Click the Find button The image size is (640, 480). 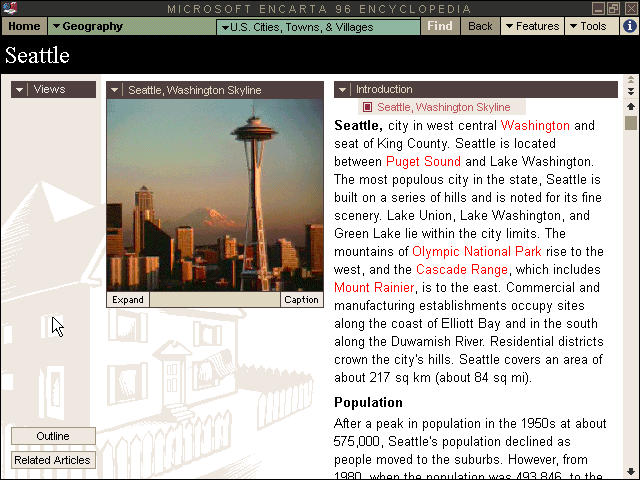point(440,26)
